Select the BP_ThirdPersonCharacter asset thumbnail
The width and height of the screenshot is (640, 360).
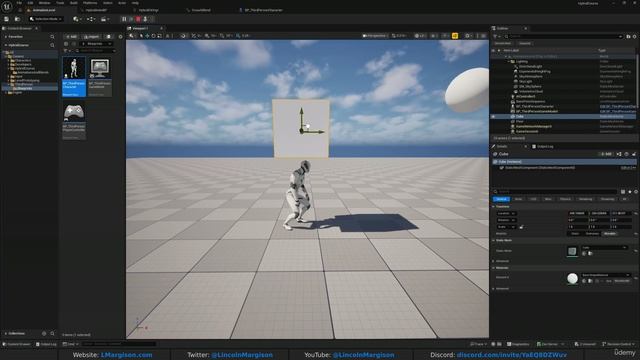point(74,77)
